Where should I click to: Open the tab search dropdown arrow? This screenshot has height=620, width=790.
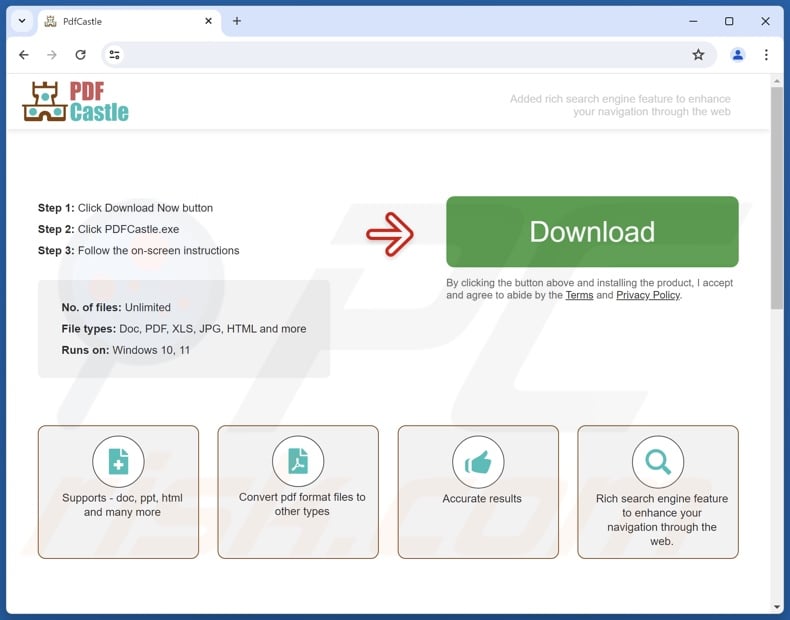(x=22, y=21)
